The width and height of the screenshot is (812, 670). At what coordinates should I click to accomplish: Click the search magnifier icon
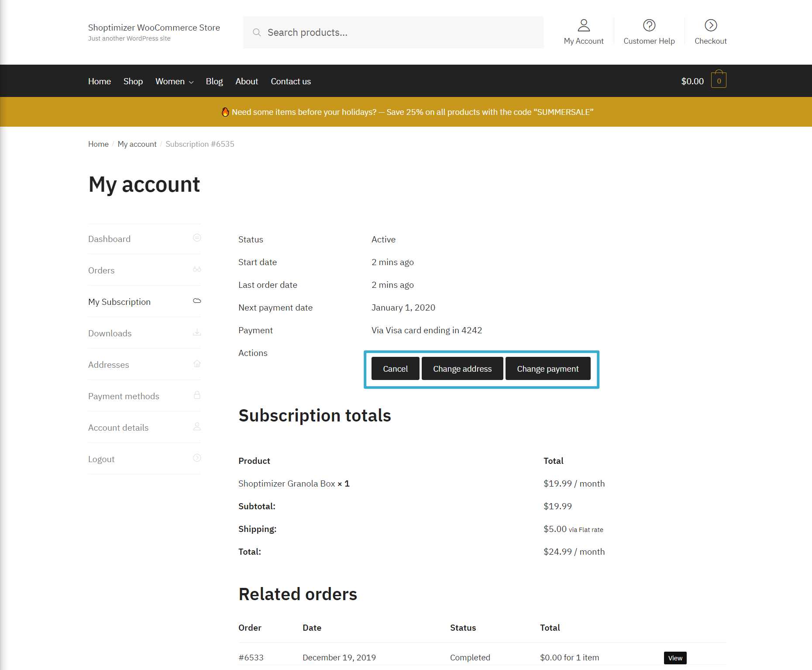[257, 32]
